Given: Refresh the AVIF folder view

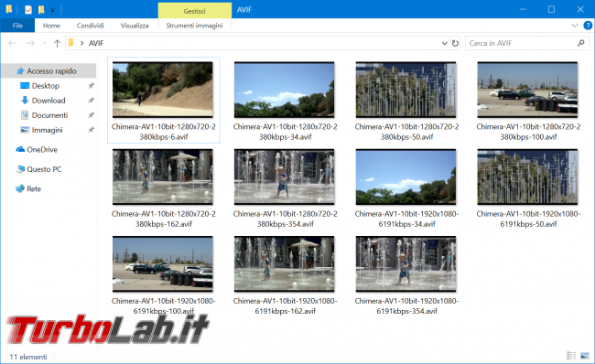Looking at the screenshot, I should point(455,43).
